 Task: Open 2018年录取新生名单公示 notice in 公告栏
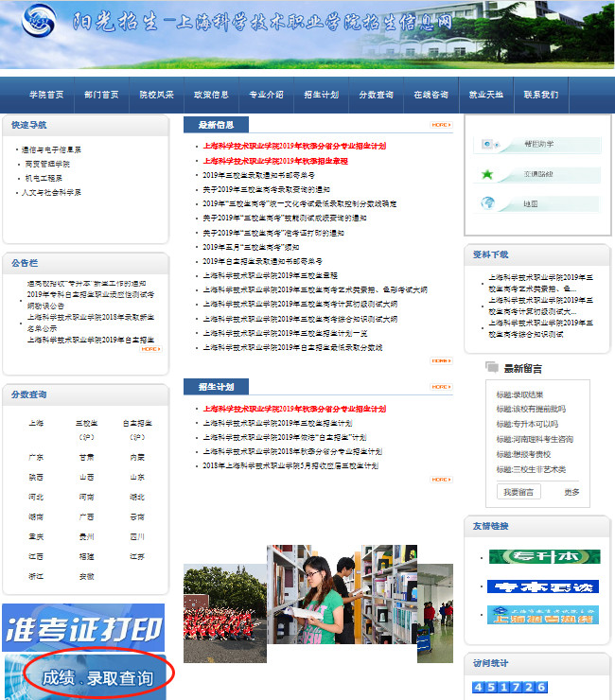[91, 323]
